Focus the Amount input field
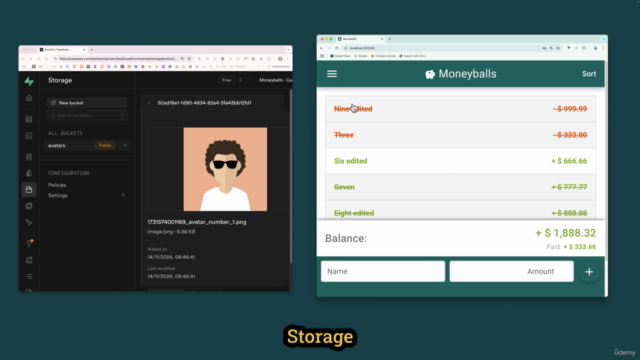The width and height of the screenshot is (640, 360). click(511, 271)
